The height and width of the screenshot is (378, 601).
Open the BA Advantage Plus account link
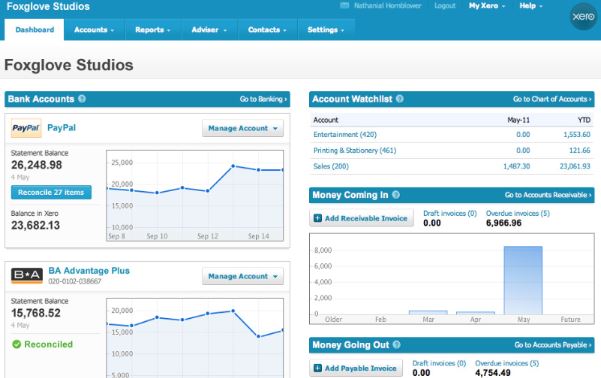89,271
